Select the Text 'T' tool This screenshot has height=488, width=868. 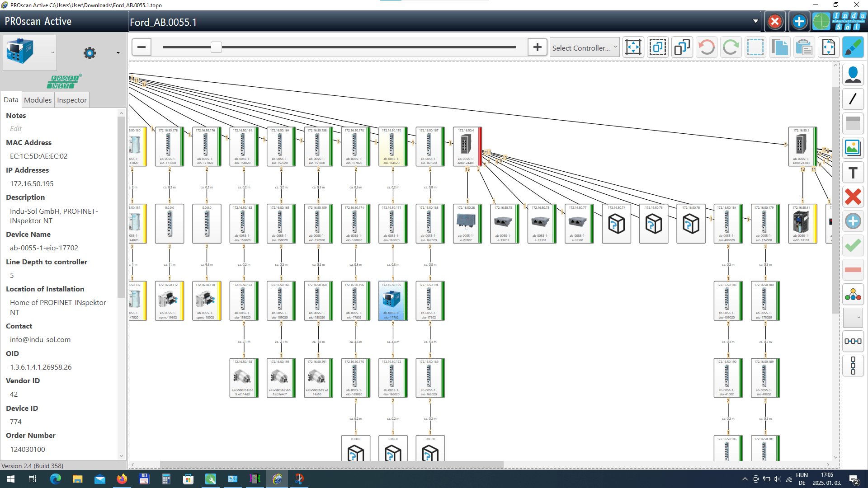pyautogui.click(x=853, y=173)
